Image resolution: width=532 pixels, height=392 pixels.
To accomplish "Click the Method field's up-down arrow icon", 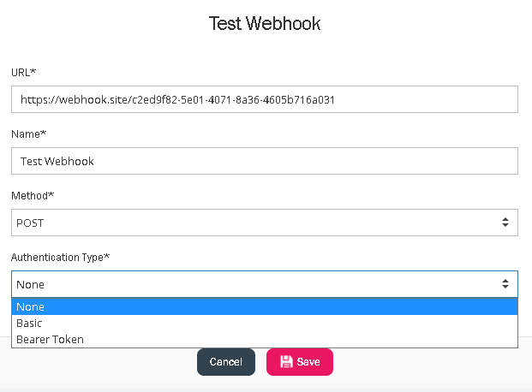I will (505, 223).
